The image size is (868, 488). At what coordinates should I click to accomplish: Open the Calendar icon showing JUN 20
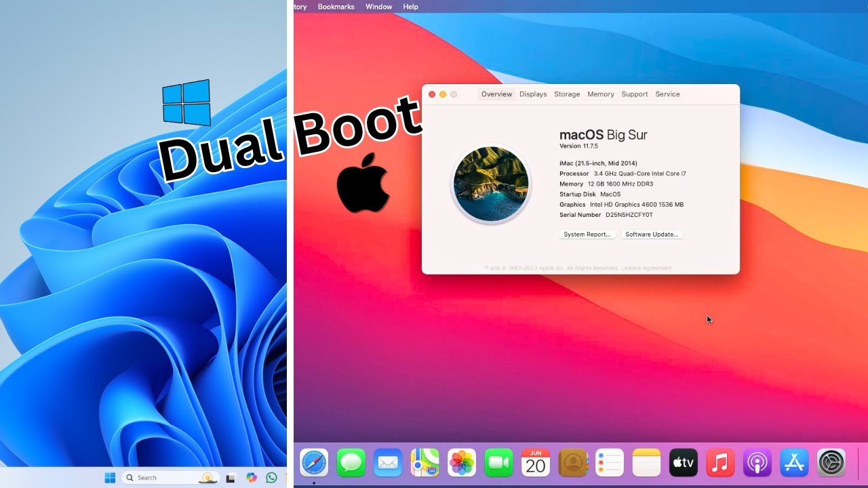pos(536,463)
